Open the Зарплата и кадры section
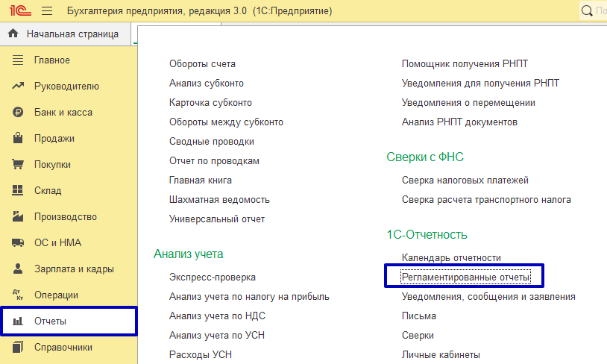This screenshot has height=364, width=607. click(73, 269)
